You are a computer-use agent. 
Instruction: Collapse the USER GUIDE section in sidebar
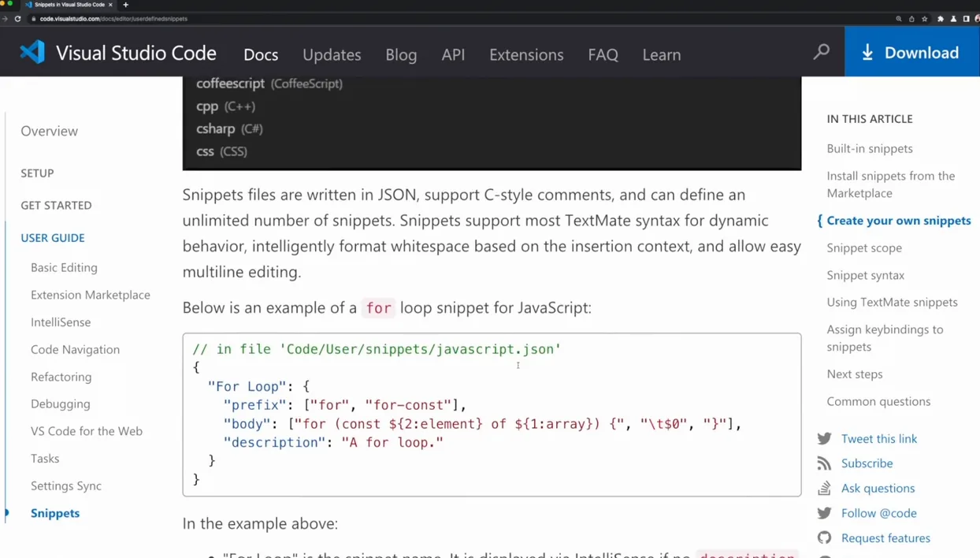tap(52, 237)
